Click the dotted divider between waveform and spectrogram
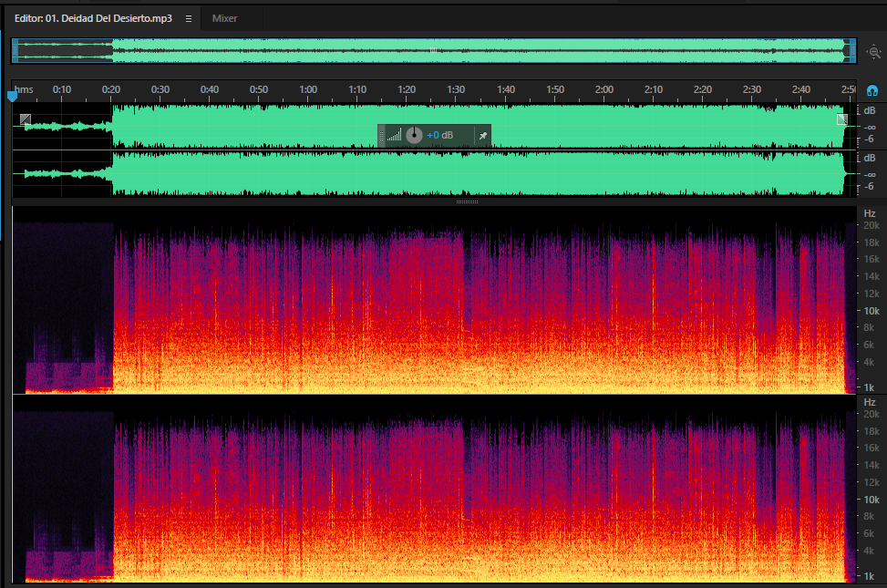Screen dimensions: 887x588 (467, 201)
